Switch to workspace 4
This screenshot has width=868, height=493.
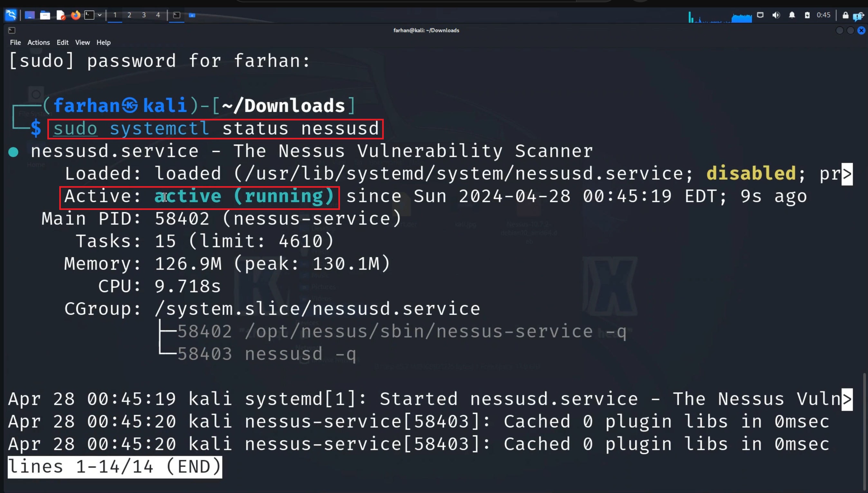pos(158,15)
